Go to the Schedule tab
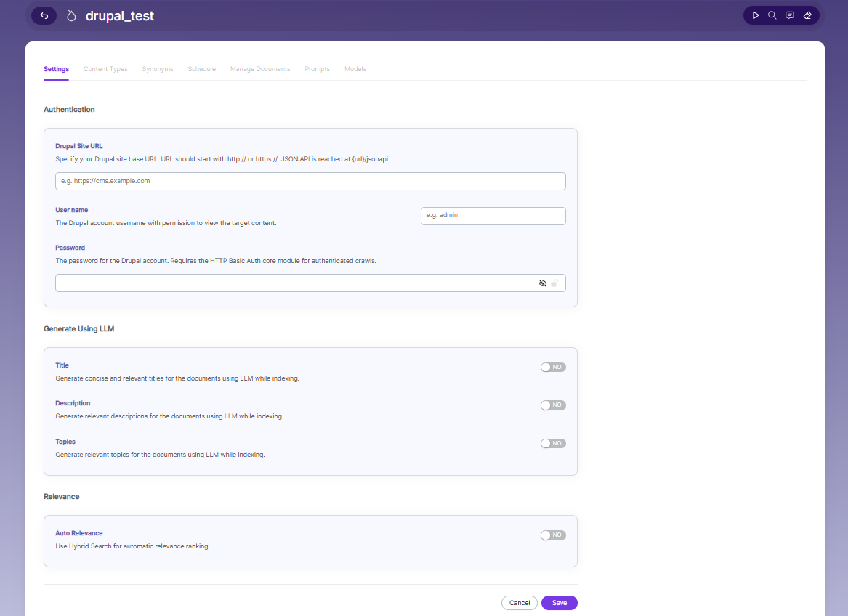 click(x=202, y=69)
